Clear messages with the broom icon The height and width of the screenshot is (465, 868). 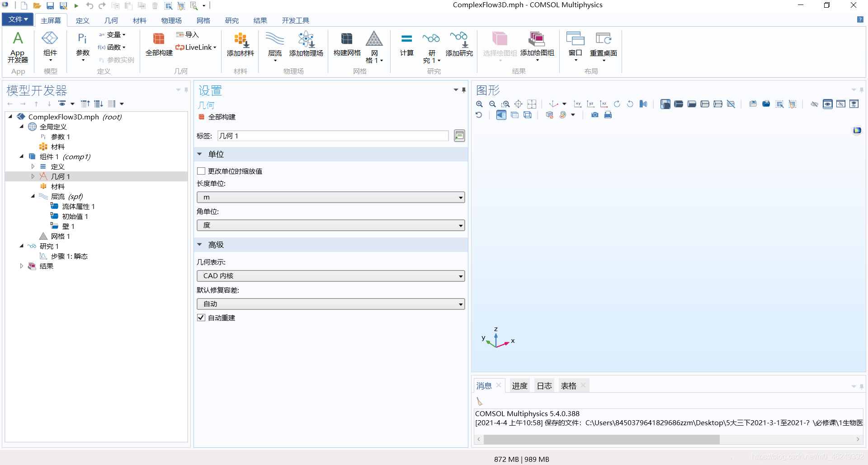[x=480, y=401]
